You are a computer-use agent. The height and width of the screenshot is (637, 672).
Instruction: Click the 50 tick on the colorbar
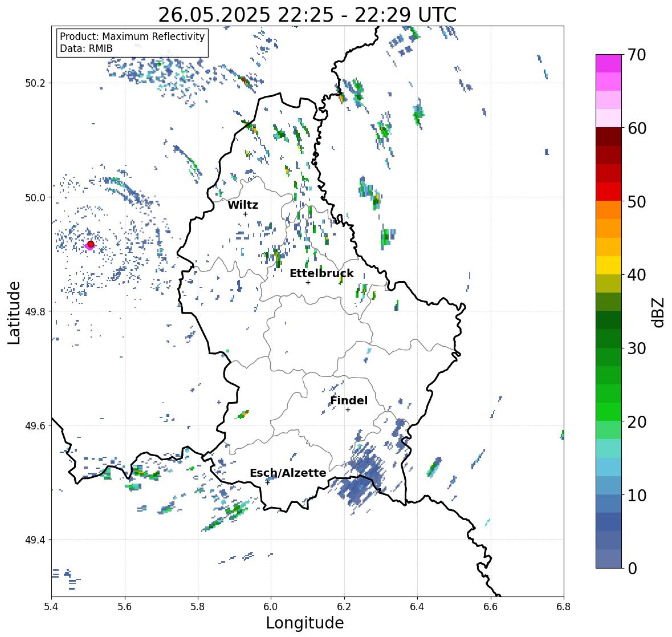click(x=637, y=201)
